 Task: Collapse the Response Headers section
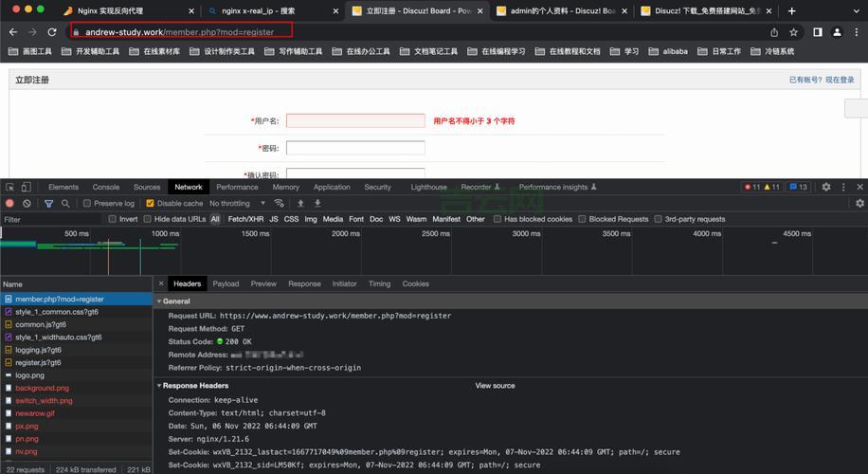159,386
